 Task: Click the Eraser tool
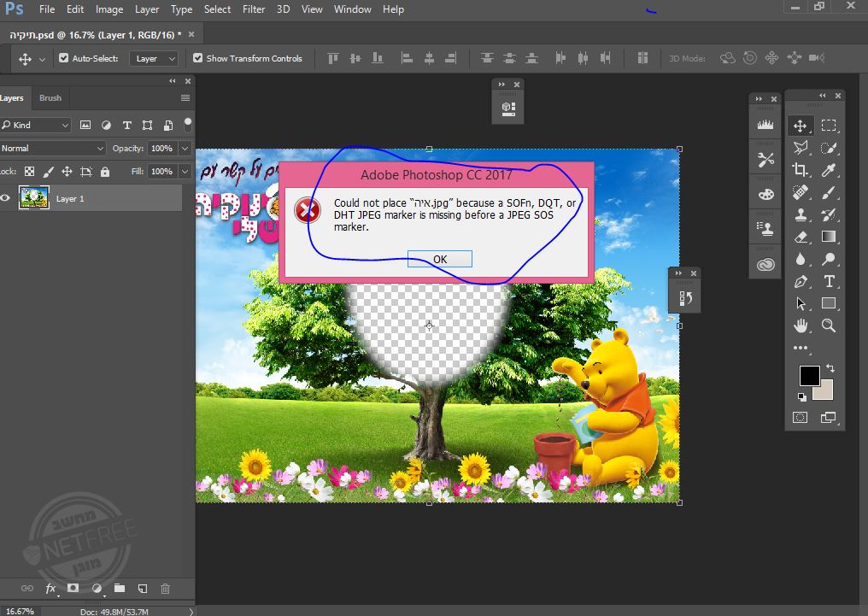[x=800, y=237]
